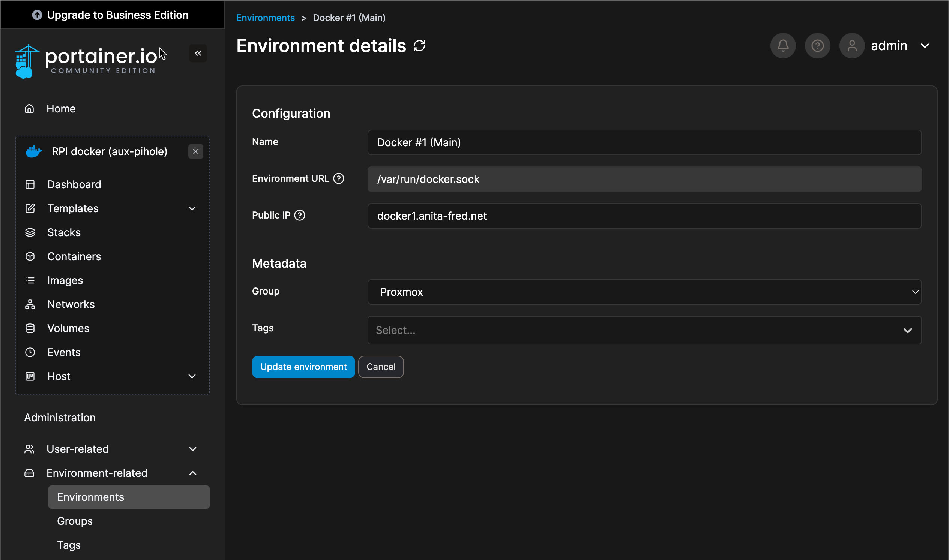Click Docker #1 (Main) breadcrumb text
This screenshot has width=949, height=560.
tap(349, 18)
